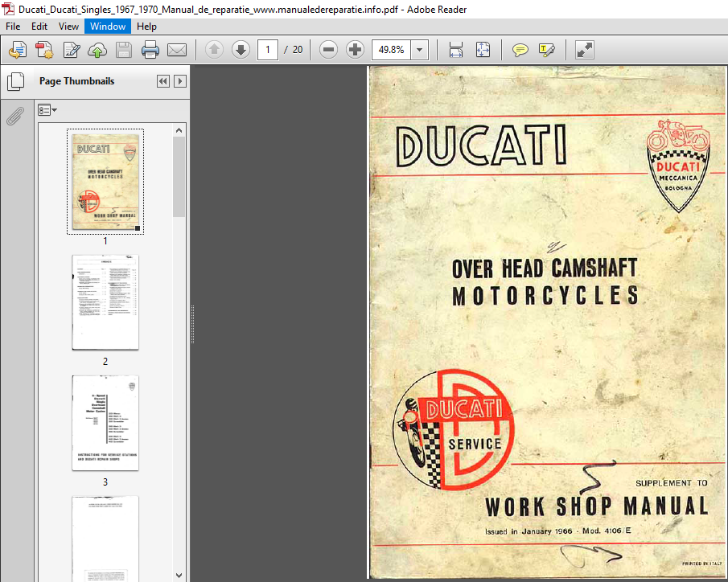Click the 'Page Thumbnails' panel title
Viewport: 728px width, 582px height.
click(x=76, y=81)
